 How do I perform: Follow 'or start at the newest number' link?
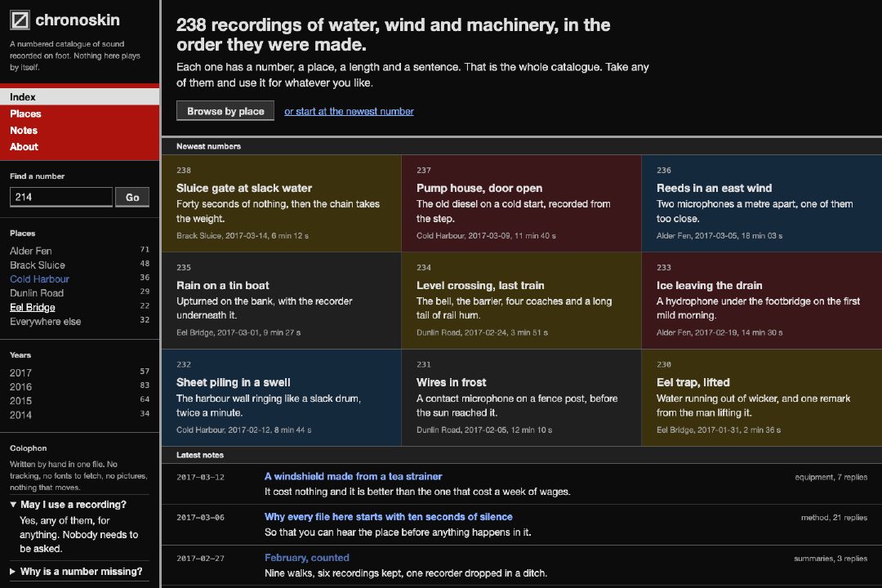pos(349,111)
